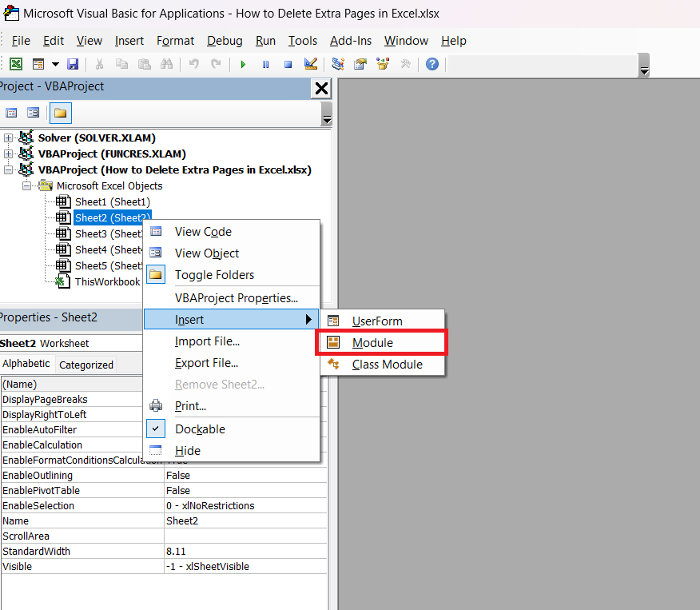The height and width of the screenshot is (610, 700).
Task: Click the Reset stop toolbar icon
Action: pyautogui.click(x=288, y=64)
